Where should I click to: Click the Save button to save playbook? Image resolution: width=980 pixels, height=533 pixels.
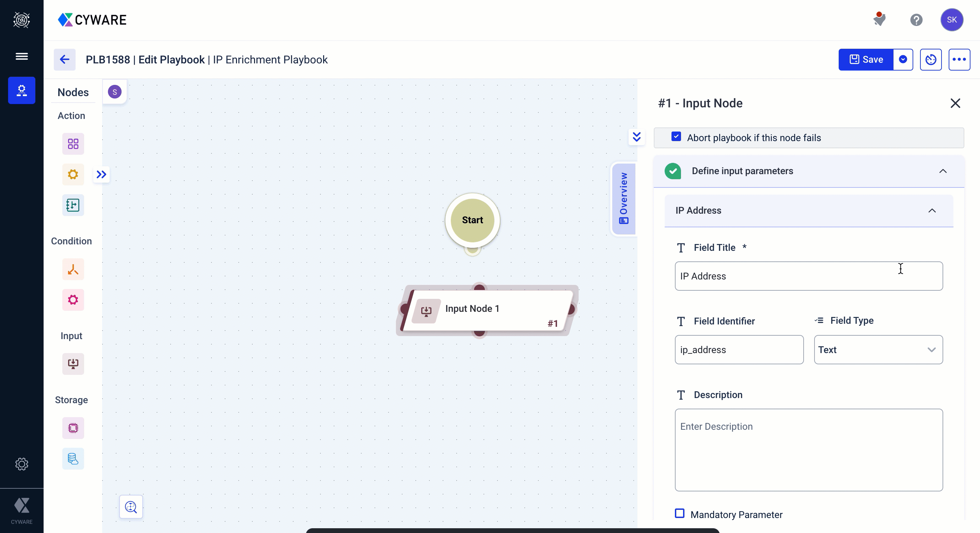tap(867, 60)
